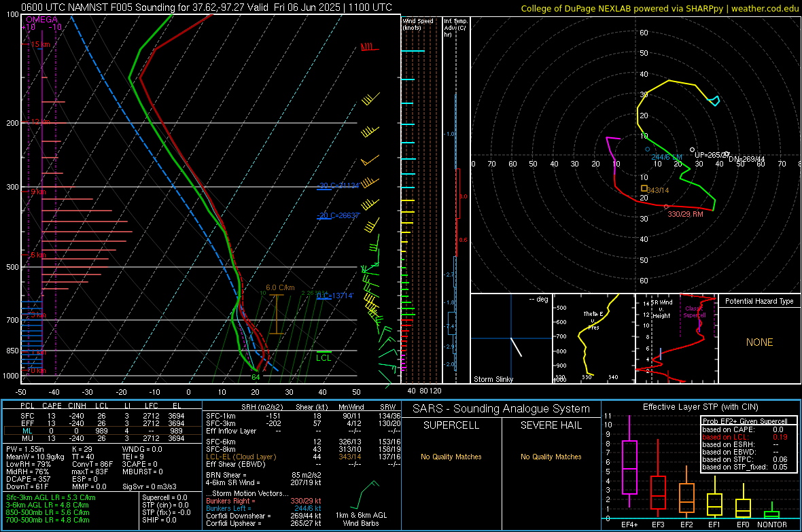Click the LFC column header in parcel table
Image resolution: width=802 pixels, height=532 pixels.
click(x=151, y=406)
